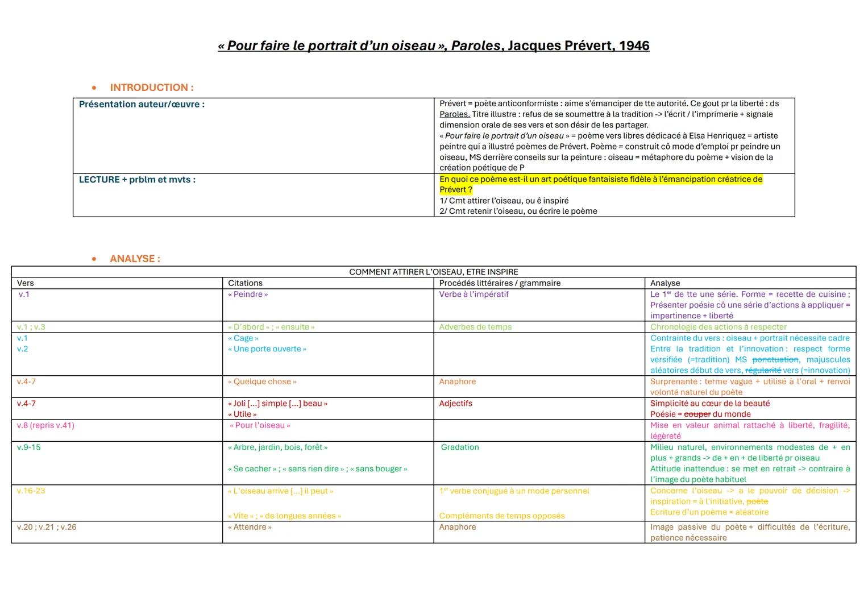Click the 'Procédés littéraires / grammaire' column header
Viewport: 868px width, 614px height.
point(500,283)
